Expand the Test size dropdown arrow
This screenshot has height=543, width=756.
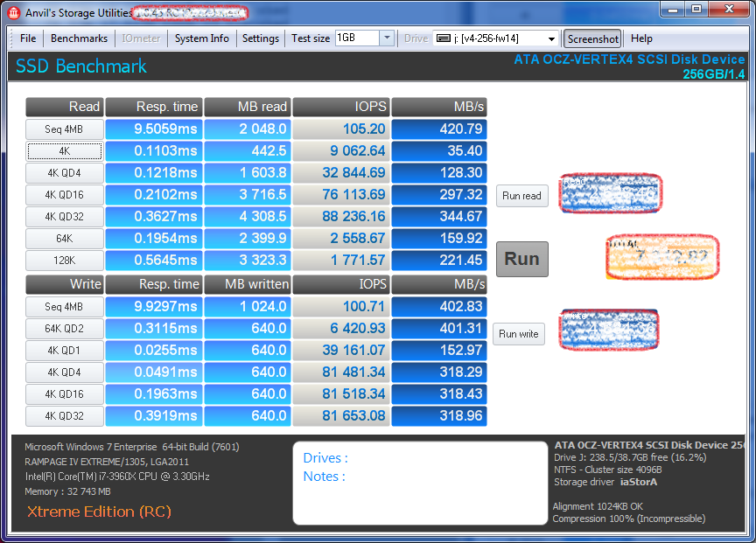point(387,38)
